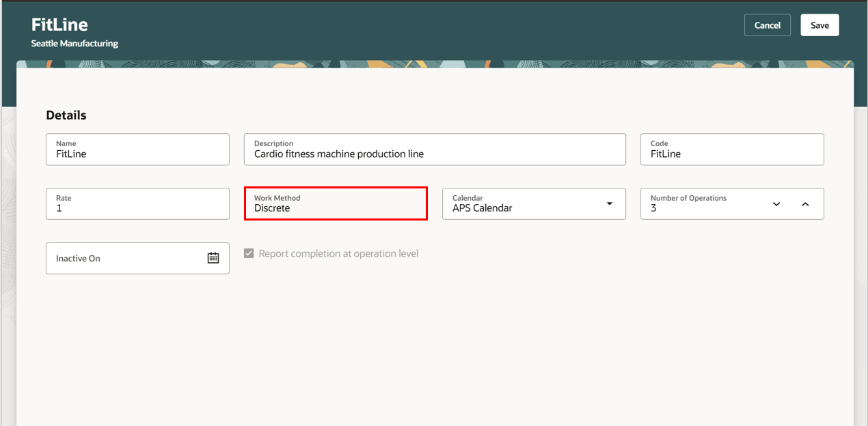Click the Seattle Manufacturing subtitle
Screen dimensions: 868x426
(74, 44)
